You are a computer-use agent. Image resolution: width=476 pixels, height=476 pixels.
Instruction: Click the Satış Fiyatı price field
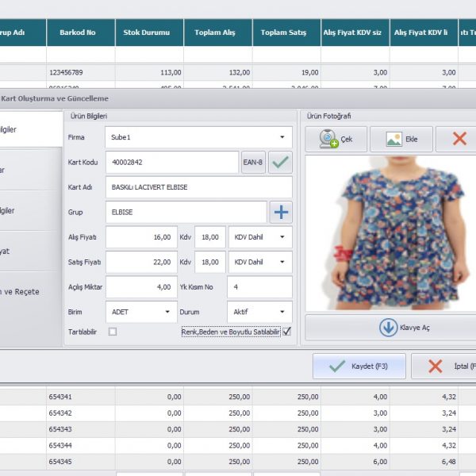(140, 262)
